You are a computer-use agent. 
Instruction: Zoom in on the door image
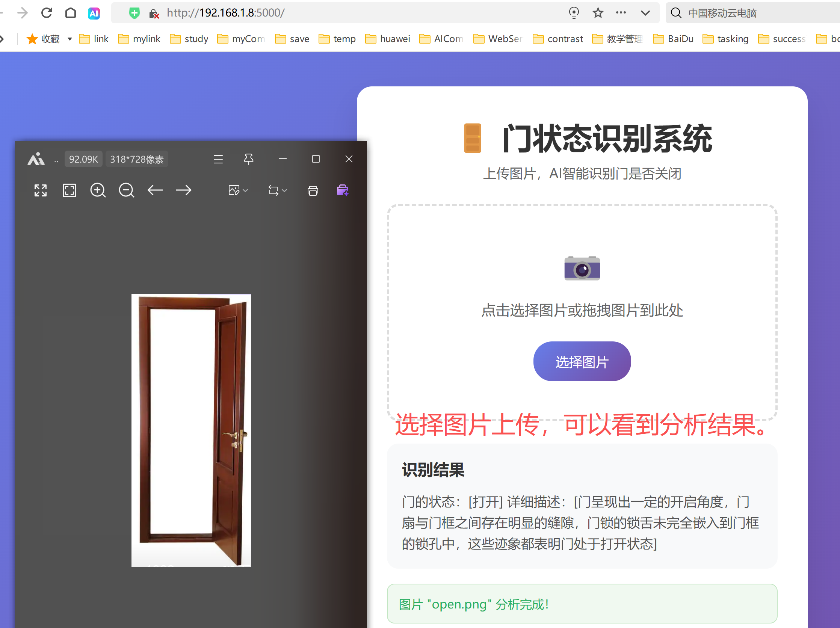point(98,190)
